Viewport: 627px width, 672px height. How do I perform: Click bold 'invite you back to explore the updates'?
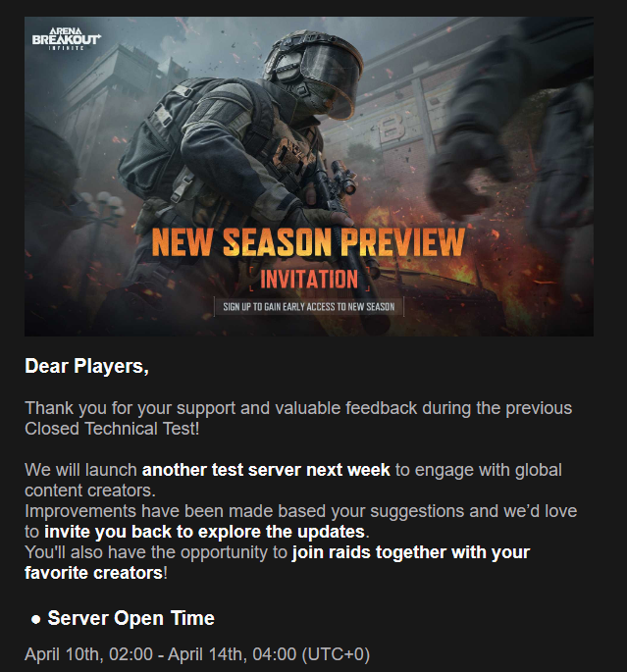point(205,532)
